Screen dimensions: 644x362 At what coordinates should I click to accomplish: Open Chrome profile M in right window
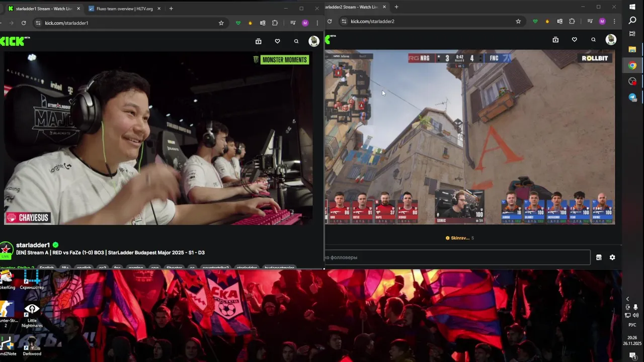click(602, 21)
